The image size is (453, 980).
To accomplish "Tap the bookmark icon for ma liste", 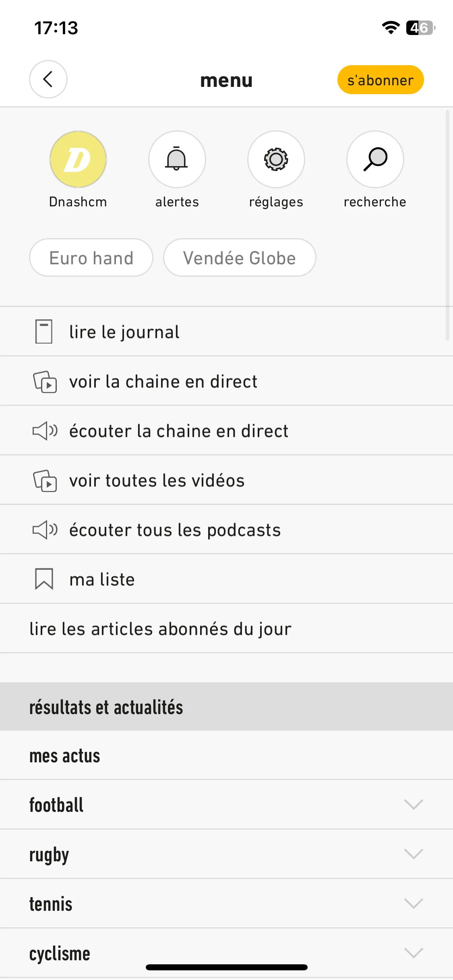I will pyautogui.click(x=44, y=579).
